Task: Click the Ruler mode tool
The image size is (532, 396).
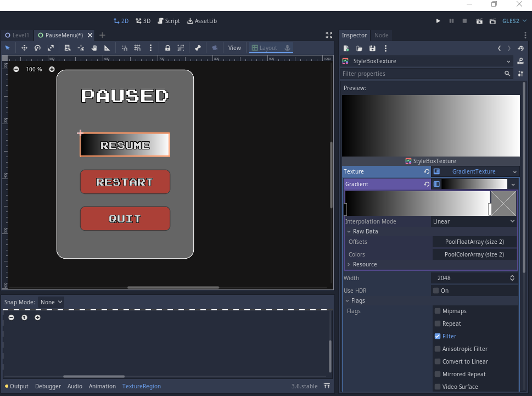Action: (107, 48)
